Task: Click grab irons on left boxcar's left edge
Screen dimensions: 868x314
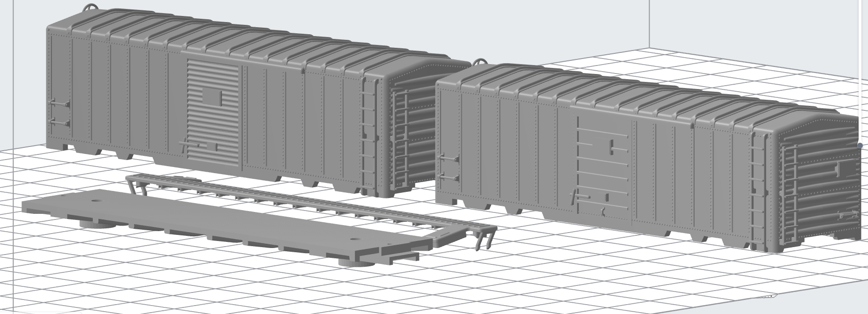Action: coord(61,112)
